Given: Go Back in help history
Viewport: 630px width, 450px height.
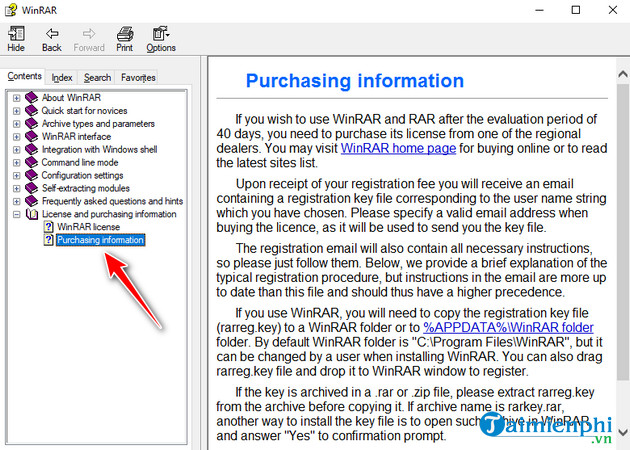Looking at the screenshot, I should (x=51, y=39).
